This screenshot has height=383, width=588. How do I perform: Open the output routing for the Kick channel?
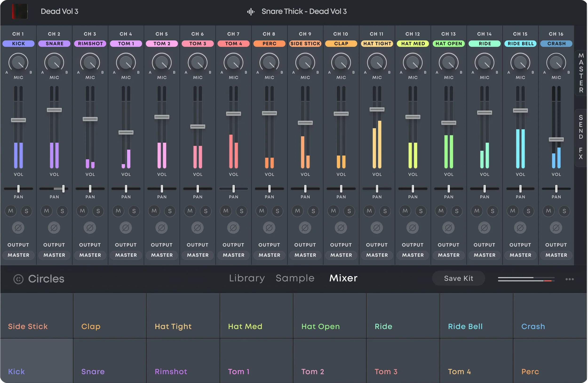(19, 255)
